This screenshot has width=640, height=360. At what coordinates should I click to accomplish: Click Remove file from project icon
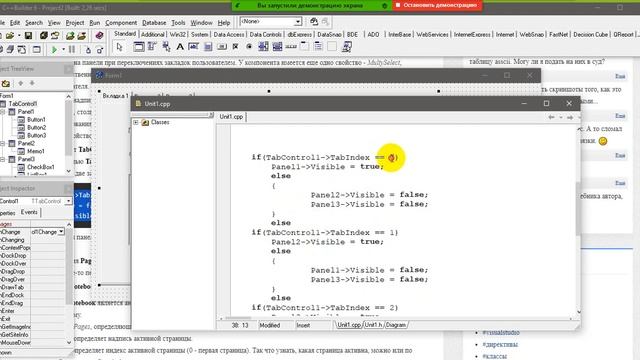(82, 36)
